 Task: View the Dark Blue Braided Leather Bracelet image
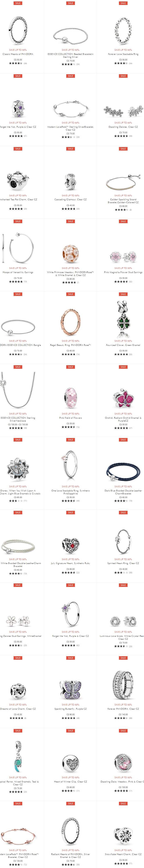click(123, 473)
